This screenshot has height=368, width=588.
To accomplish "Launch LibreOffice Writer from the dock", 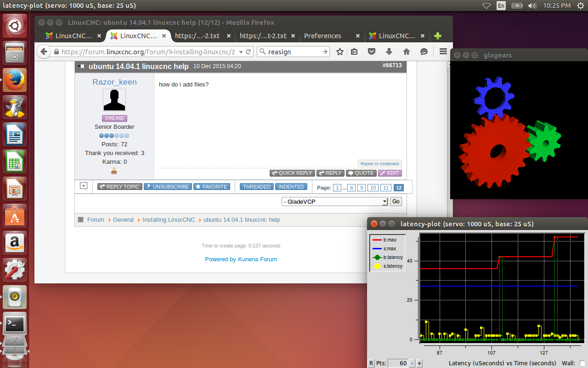I will (x=15, y=134).
